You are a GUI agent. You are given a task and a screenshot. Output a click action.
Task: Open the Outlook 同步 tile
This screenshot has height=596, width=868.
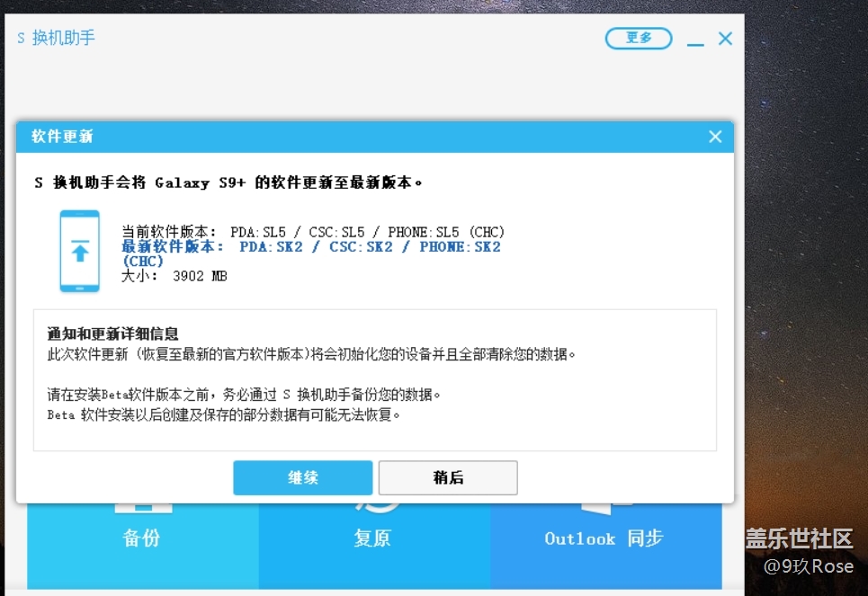point(604,538)
